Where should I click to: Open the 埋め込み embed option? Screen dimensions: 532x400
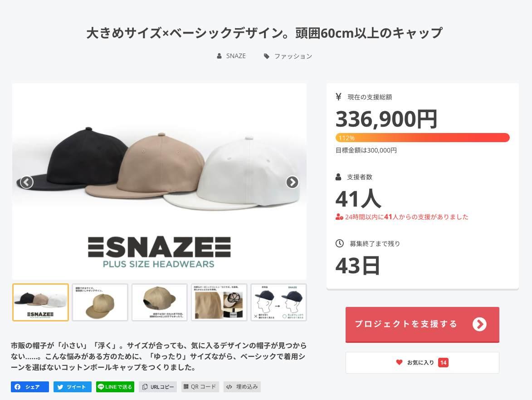coord(242,387)
